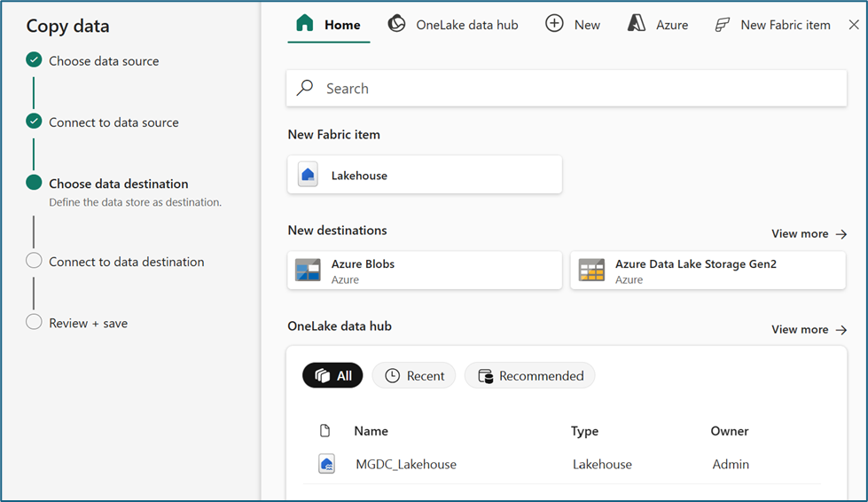Select the All filter pill
Viewport: 868px width, 502px height.
[x=332, y=376]
